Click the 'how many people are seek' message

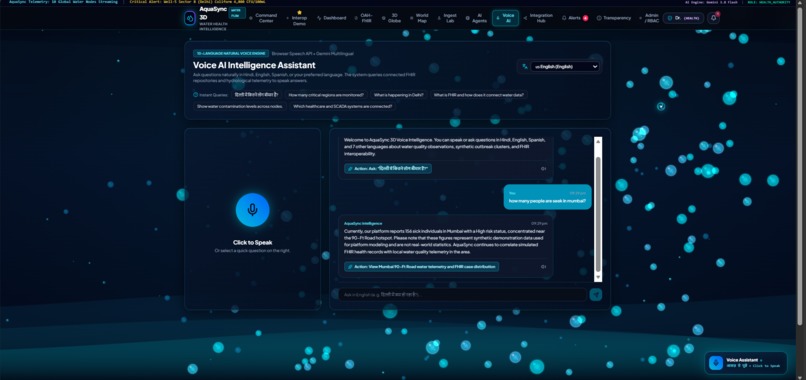pyautogui.click(x=547, y=197)
